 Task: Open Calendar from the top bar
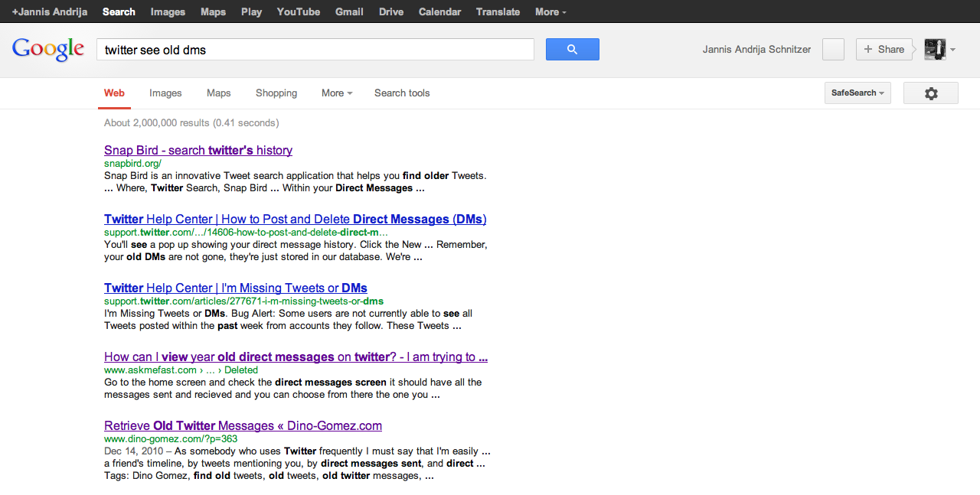pyautogui.click(x=440, y=11)
